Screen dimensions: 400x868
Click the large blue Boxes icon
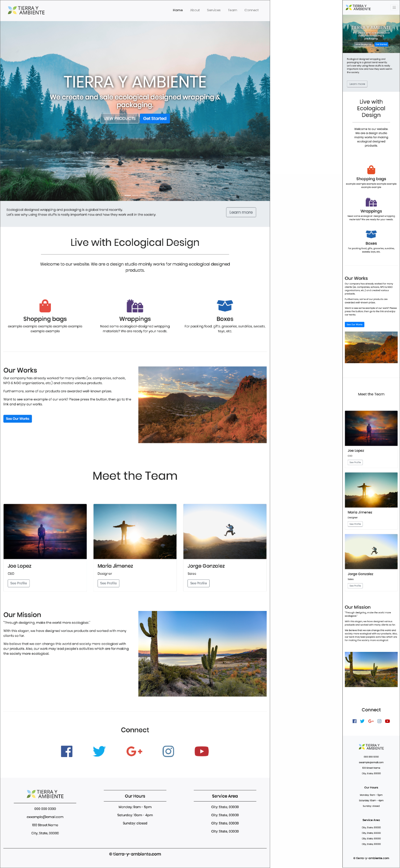[225, 306]
